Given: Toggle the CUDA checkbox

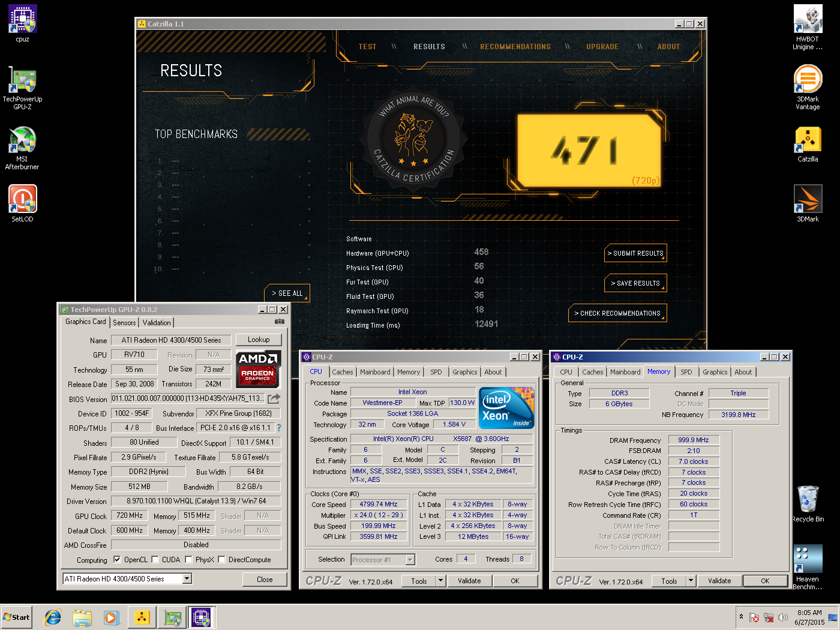Looking at the screenshot, I should (155, 560).
